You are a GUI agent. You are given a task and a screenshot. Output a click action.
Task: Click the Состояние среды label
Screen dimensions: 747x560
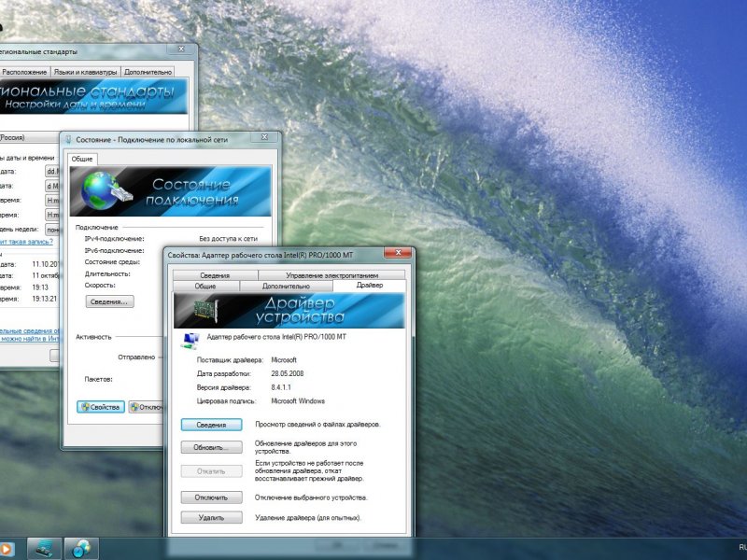click(112, 262)
